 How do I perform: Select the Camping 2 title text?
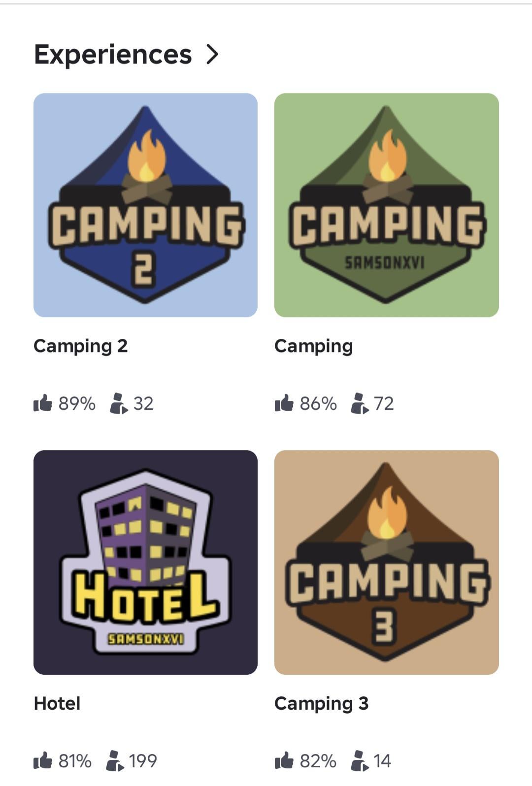click(x=81, y=347)
